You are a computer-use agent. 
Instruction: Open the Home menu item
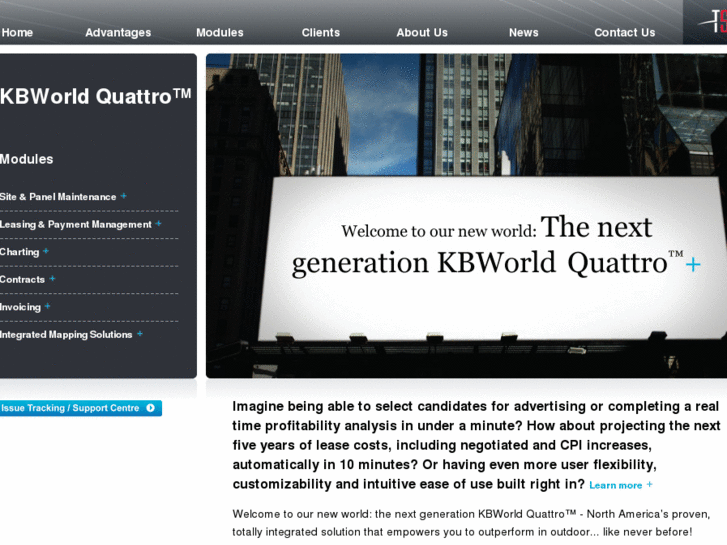(x=17, y=32)
